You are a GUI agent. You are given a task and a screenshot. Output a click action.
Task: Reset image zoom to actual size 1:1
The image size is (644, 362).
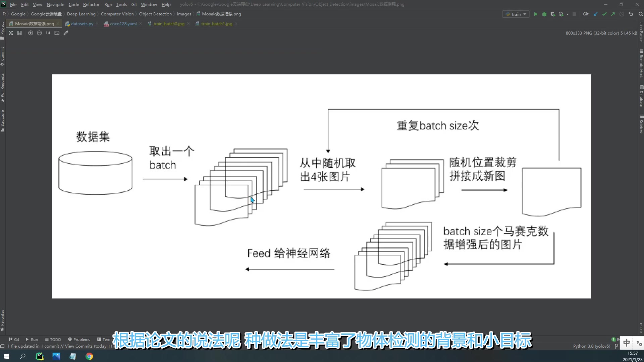48,33
